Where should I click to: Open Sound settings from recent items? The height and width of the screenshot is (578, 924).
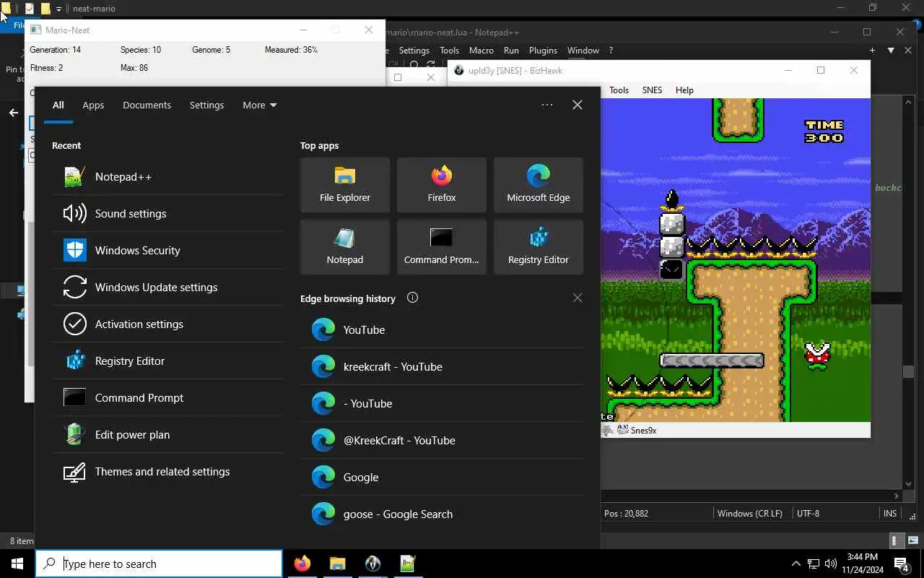[167, 214]
